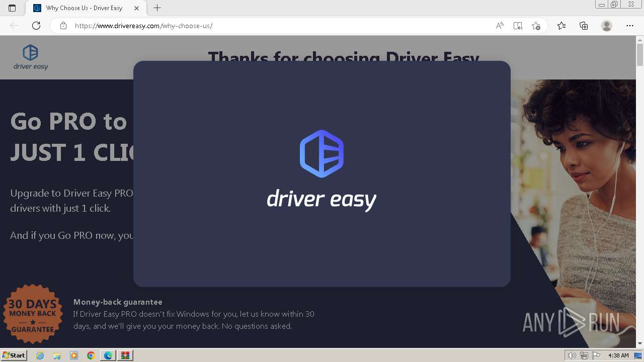Screen dimensions: 644x362
Task: Open Google Chrome from the taskbar
Action: (91, 355)
